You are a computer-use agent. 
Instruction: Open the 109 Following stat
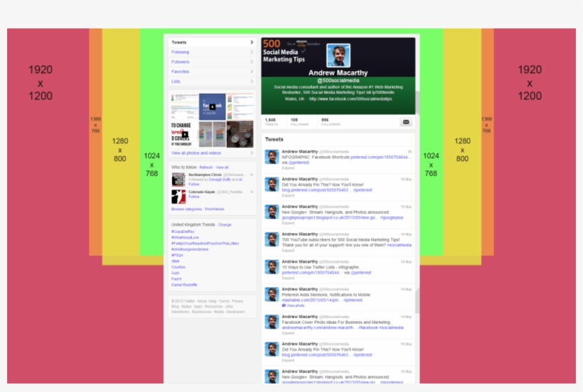point(299,121)
